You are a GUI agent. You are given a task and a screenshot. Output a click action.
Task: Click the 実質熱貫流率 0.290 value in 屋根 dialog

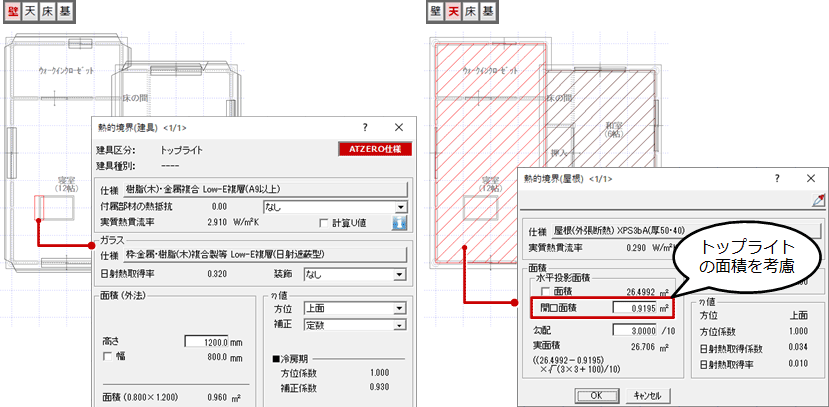pos(636,247)
